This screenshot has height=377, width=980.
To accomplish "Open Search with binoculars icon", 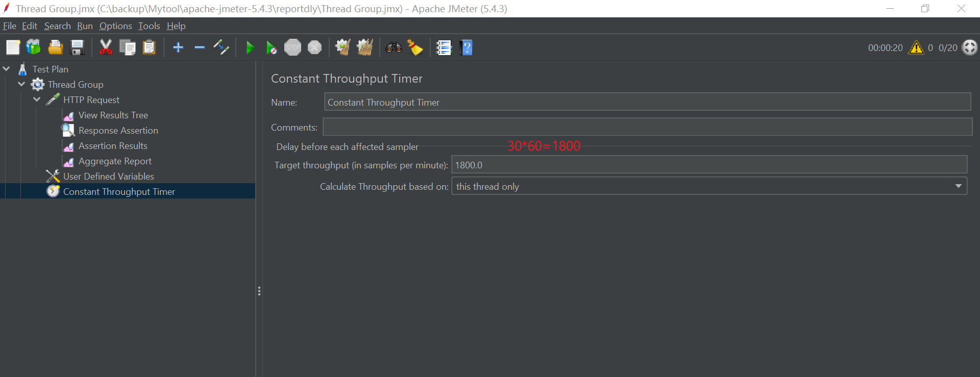I will pyautogui.click(x=394, y=47).
